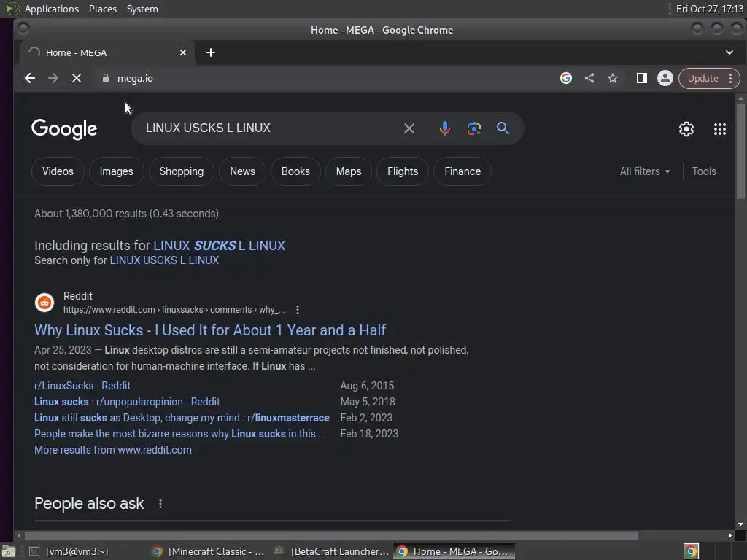Go back to the previous page
This screenshot has width=747, height=560.
pyautogui.click(x=30, y=78)
